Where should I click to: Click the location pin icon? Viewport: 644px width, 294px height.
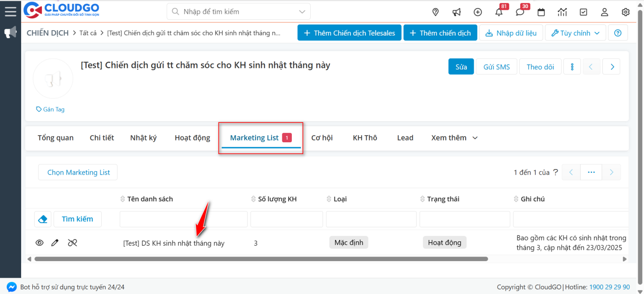tap(435, 12)
